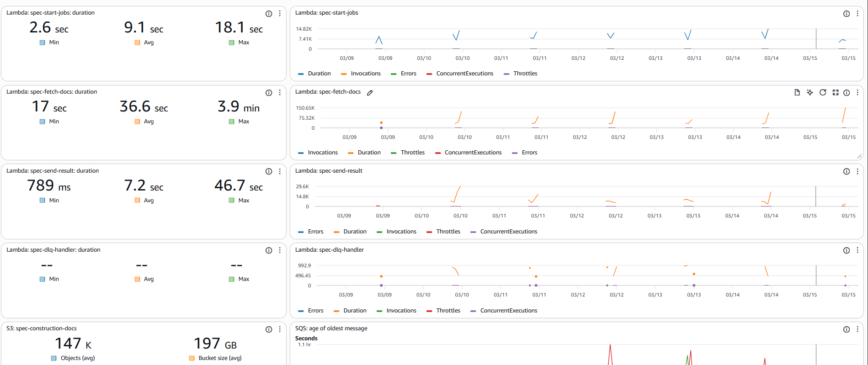Toggle Invocations in spec-send-result graph legend

396,232
